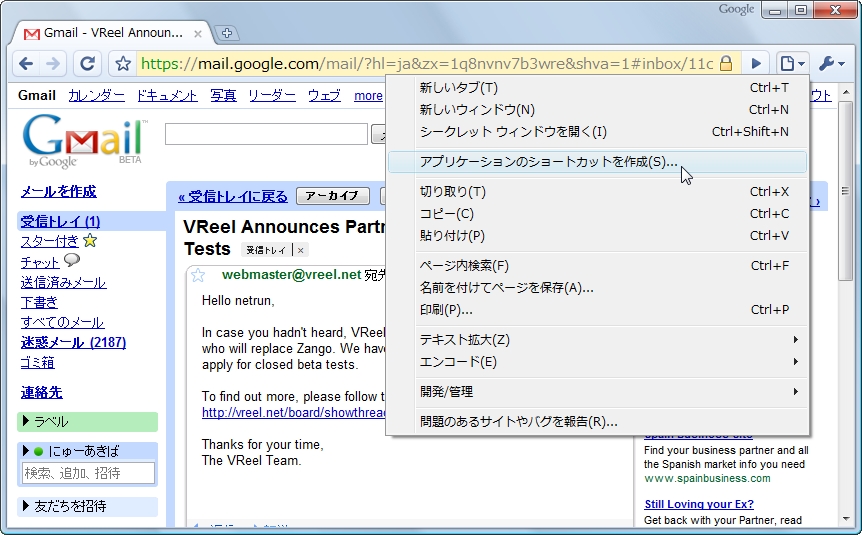Viewport: 862px width, 535px height.
Task: Open 受信トレイ (1) folder
Action: click(x=60, y=222)
